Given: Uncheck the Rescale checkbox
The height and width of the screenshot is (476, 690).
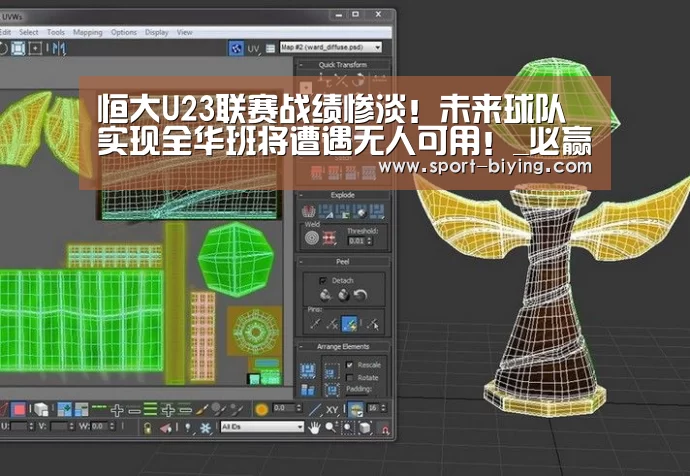Looking at the screenshot, I should 349,365.
